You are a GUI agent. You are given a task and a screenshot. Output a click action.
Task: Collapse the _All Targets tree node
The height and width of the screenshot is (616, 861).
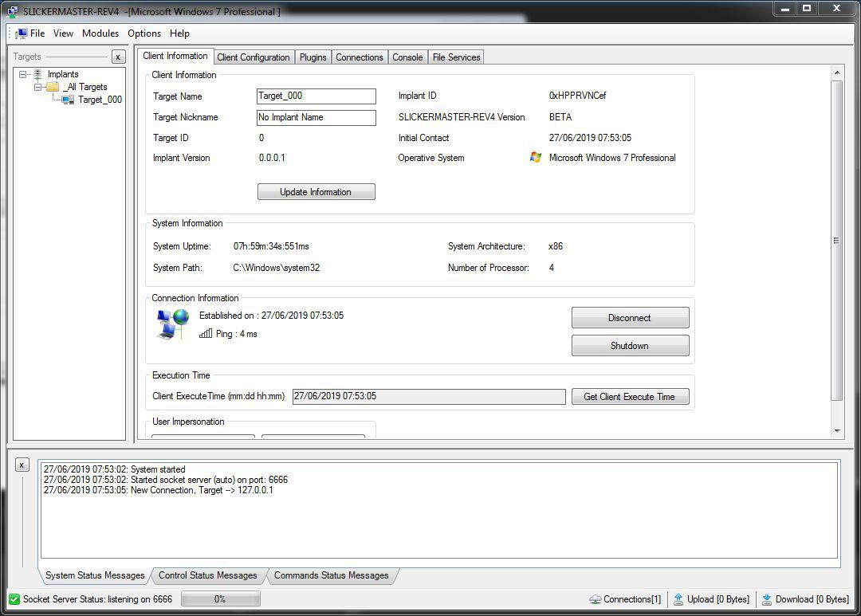click(x=37, y=87)
